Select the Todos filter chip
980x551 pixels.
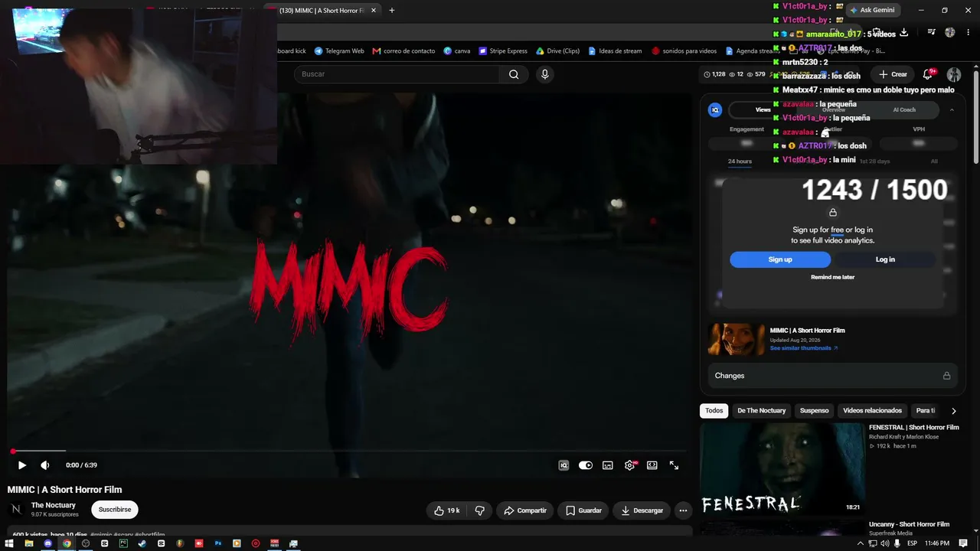click(x=714, y=411)
